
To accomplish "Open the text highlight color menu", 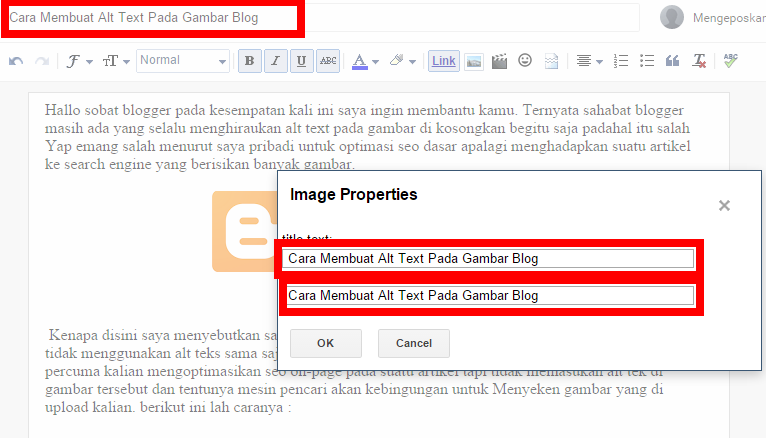I will [x=402, y=61].
